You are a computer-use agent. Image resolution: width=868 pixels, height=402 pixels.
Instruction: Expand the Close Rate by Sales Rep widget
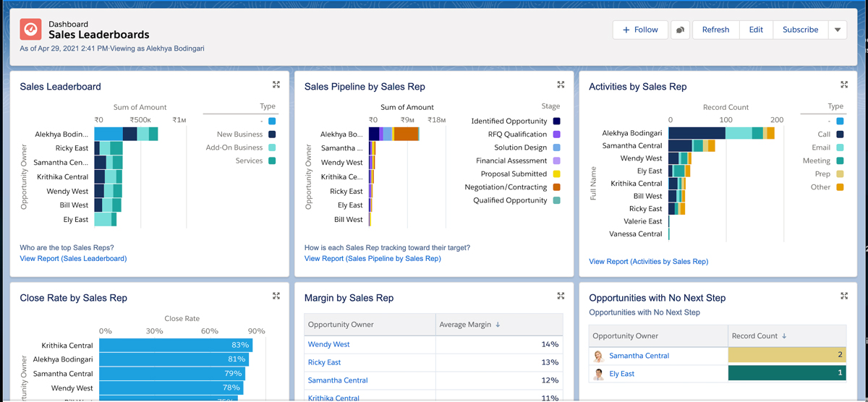pyautogui.click(x=276, y=296)
